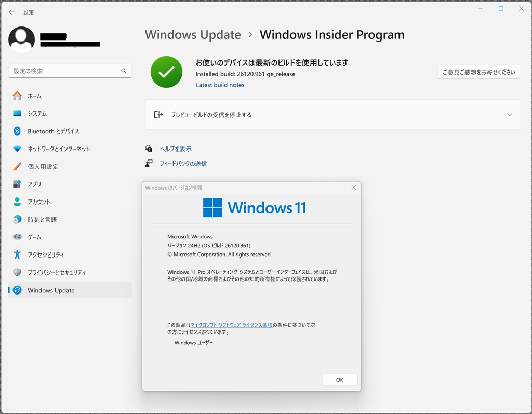Open ホーム in the sidebar
The width and height of the screenshot is (532, 414).
(x=70, y=96)
